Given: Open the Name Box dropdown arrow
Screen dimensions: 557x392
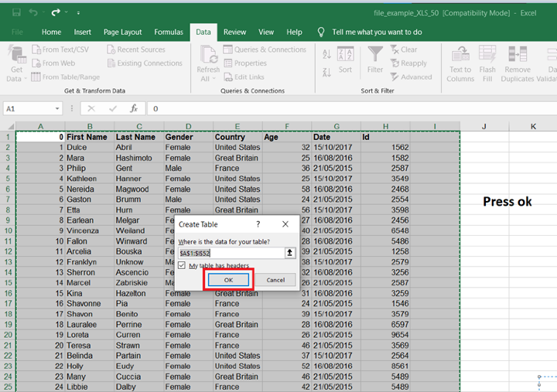Looking at the screenshot, I should pos(58,109).
